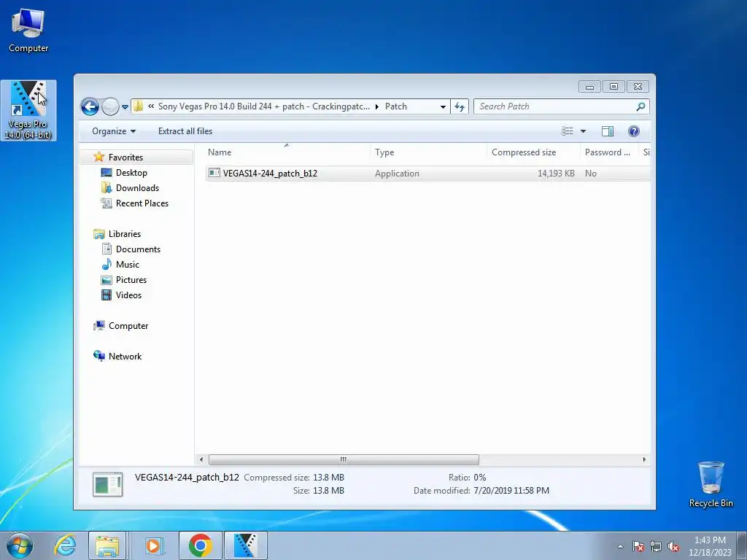Image resolution: width=747 pixels, height=560 pixels.
Task: Open the more view options arrow
Action: click(x=583, y=131)
